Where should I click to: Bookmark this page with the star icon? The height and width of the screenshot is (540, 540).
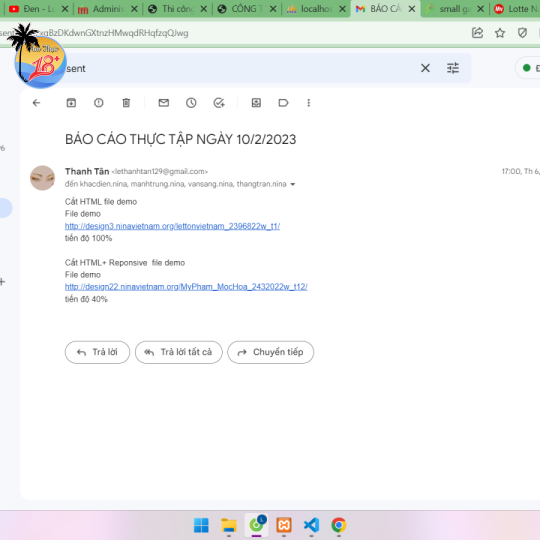click(x=500, y=33)
